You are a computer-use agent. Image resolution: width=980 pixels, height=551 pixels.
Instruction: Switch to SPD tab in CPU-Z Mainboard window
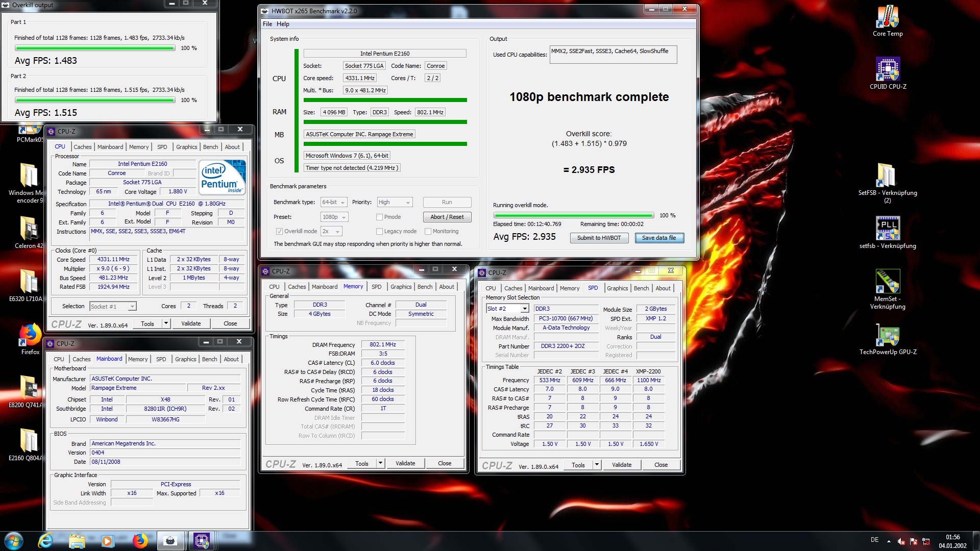[x=161, y=359]
